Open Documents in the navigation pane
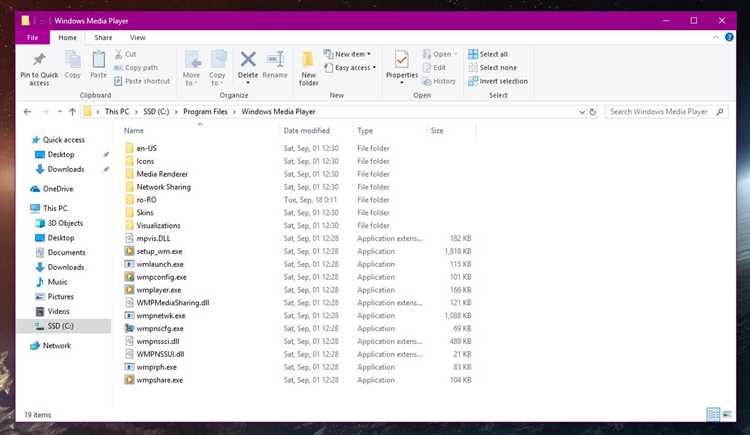 tap(66, 252)
